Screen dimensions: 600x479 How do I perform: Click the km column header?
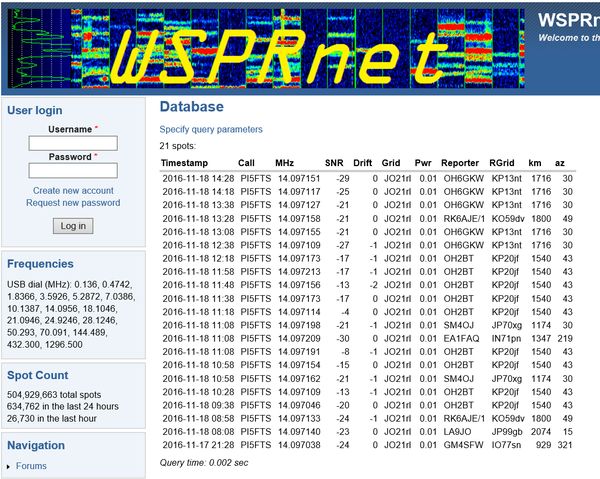point(535,162)
